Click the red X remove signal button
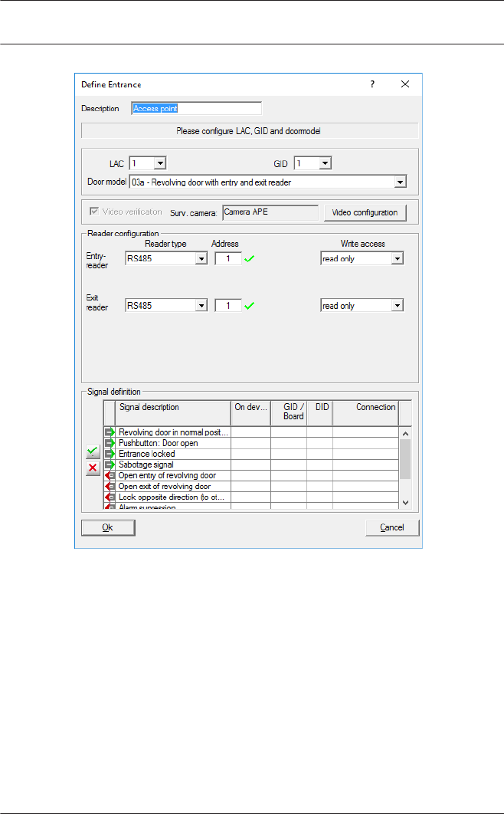Viewport: 504px width, 814px height. point(93,468)
